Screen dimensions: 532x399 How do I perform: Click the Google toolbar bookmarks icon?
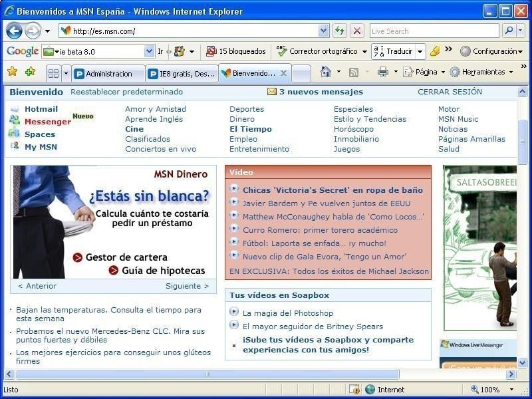pyautogui.click(x=180, y=52)
